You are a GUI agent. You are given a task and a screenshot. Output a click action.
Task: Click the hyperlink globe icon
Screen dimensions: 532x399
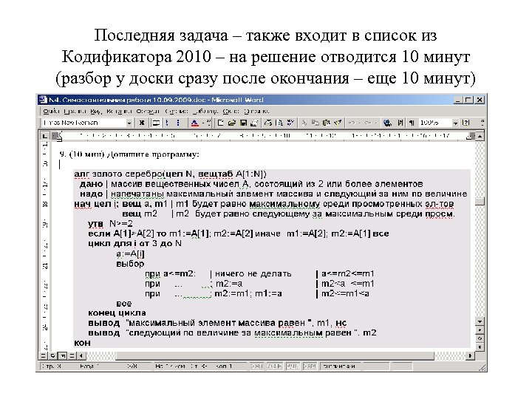(x=387, y=123)
